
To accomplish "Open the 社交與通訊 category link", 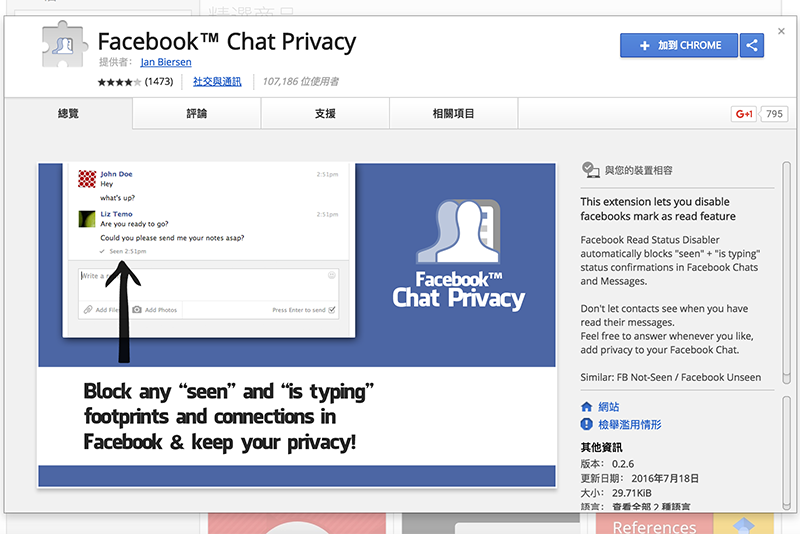I will pos(217,82).
